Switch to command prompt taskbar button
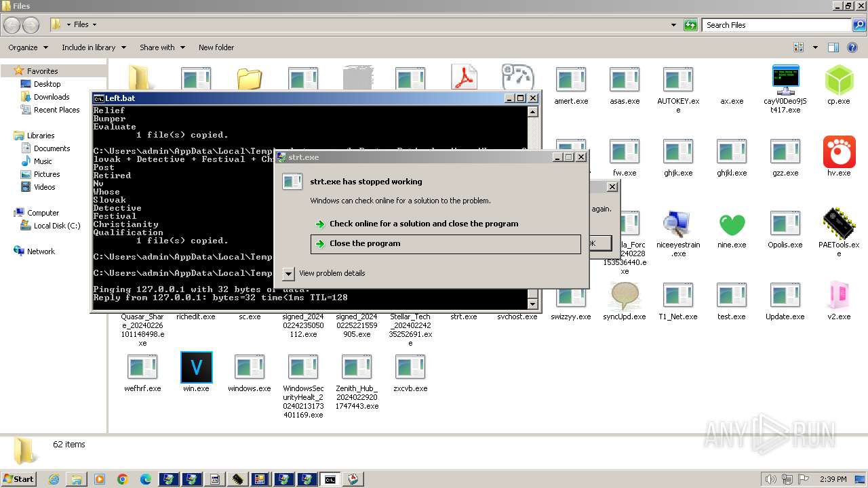The height and width of the screenshot is (488, 868). pos(330,479)
